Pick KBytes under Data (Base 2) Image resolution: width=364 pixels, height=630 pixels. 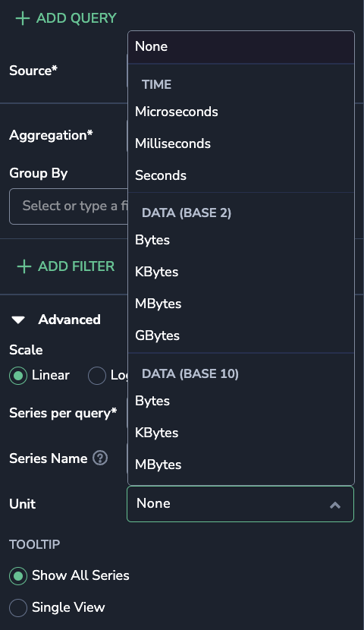pyautogui.click(x=241, y=272)
